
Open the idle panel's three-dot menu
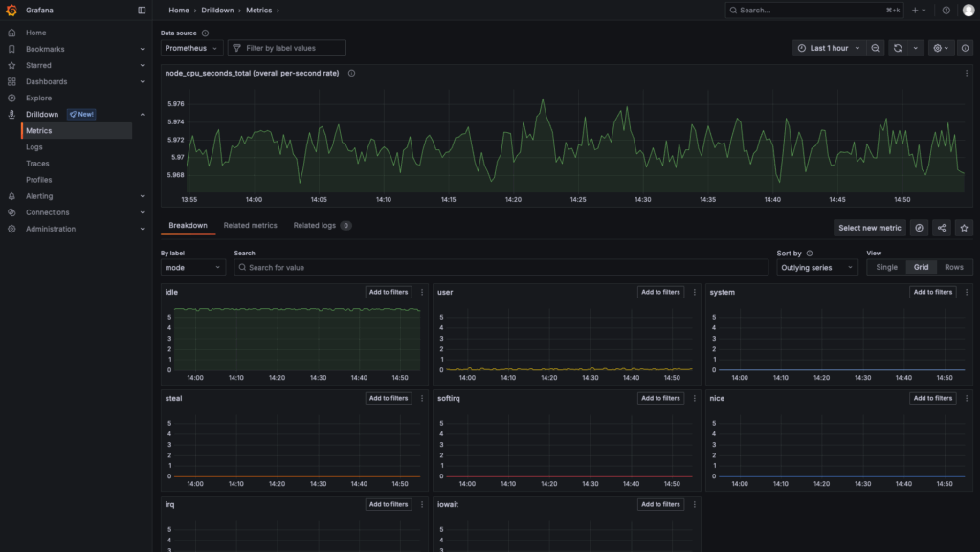[422, 292]
